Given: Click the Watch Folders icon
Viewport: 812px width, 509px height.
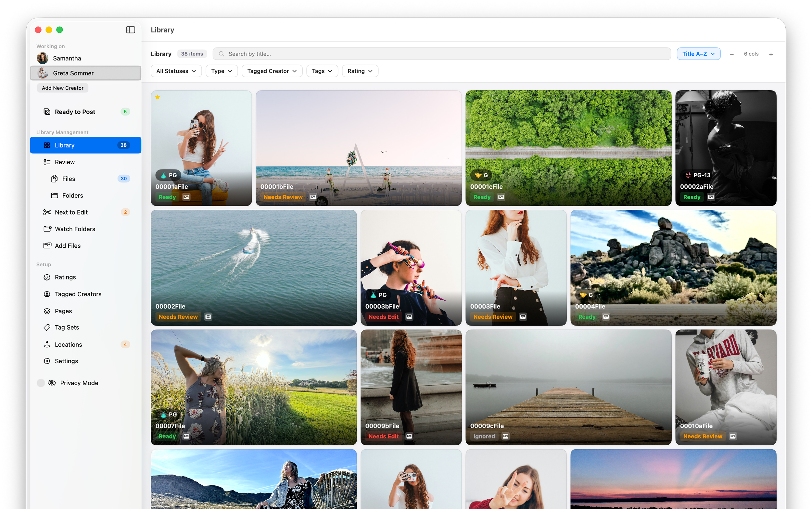Looking at the screenshot, I should 47,229.
